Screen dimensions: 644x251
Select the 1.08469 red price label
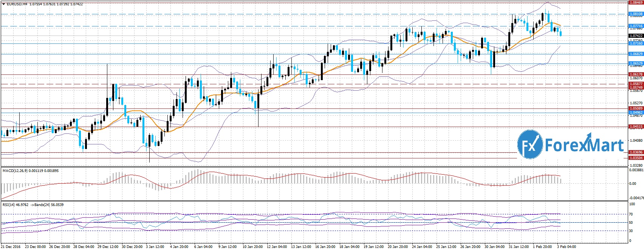[636, 3]
